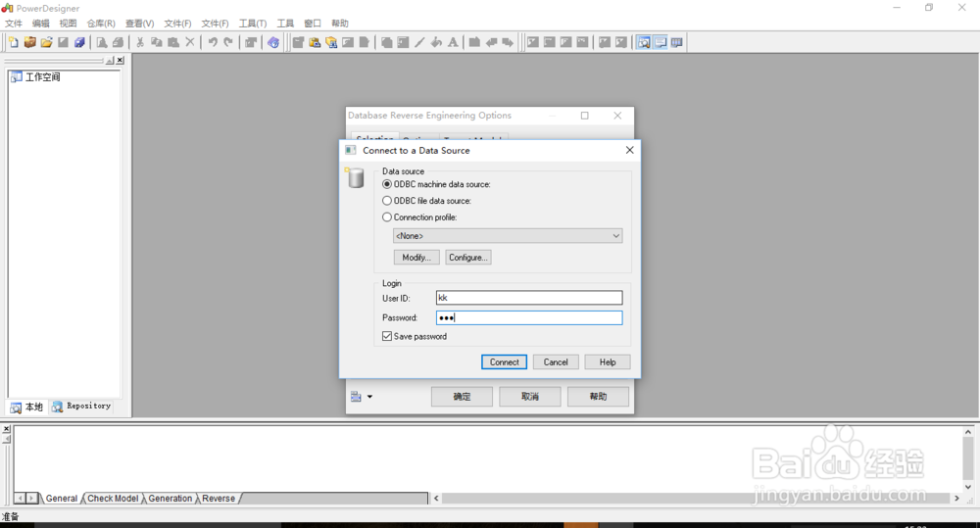This screenshot has height=528, width=980.
Task: Click the yellow clipboard repository toolbar icon
Action: (x=315, y=42)
